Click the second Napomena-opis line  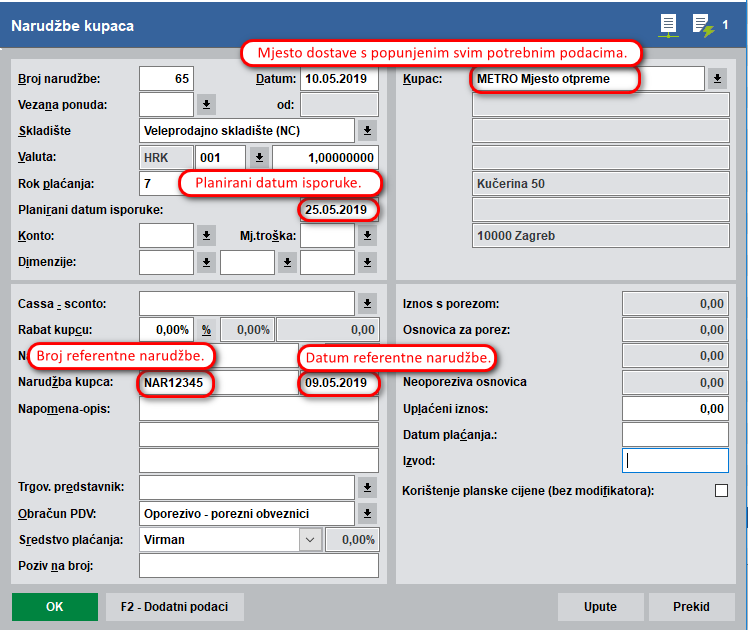click(x=259, y=434)
